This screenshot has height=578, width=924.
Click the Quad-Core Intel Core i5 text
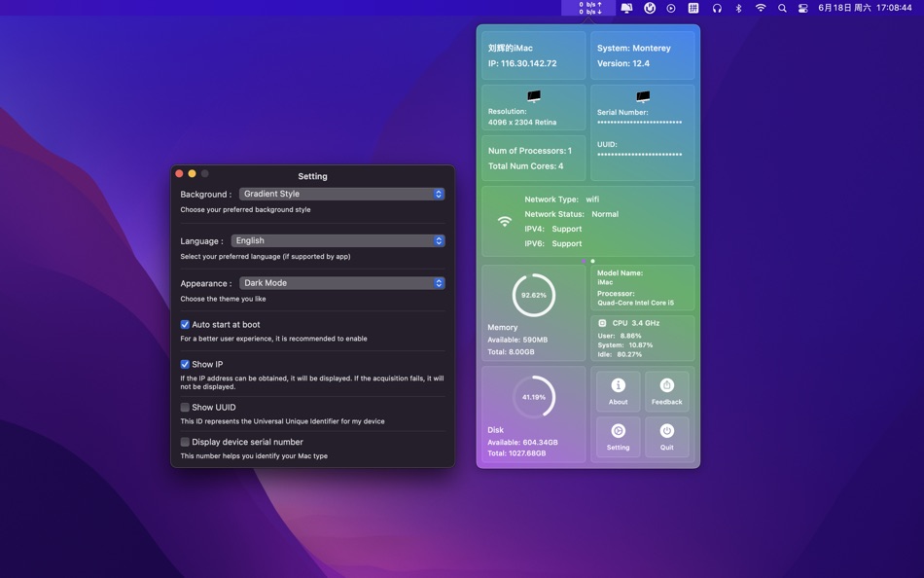(636, 304)
